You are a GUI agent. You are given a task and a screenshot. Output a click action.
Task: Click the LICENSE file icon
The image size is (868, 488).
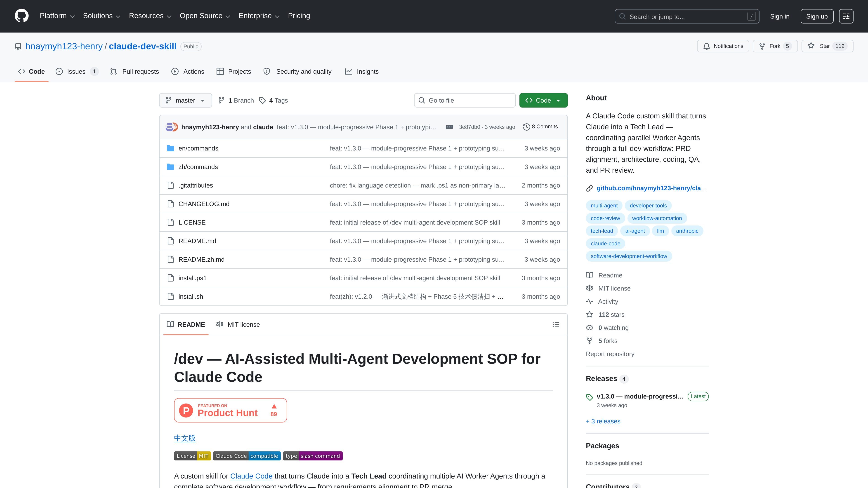[170, 222]
